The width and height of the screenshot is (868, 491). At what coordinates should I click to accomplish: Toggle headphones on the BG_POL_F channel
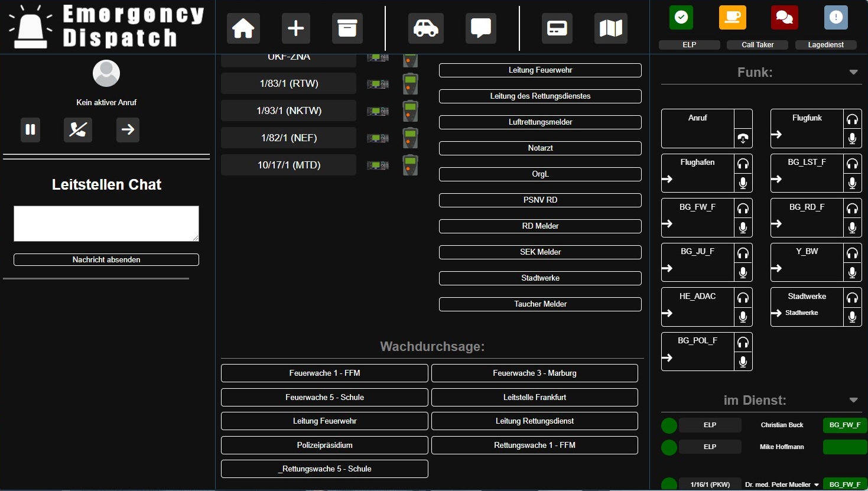(x=743, y=343)
